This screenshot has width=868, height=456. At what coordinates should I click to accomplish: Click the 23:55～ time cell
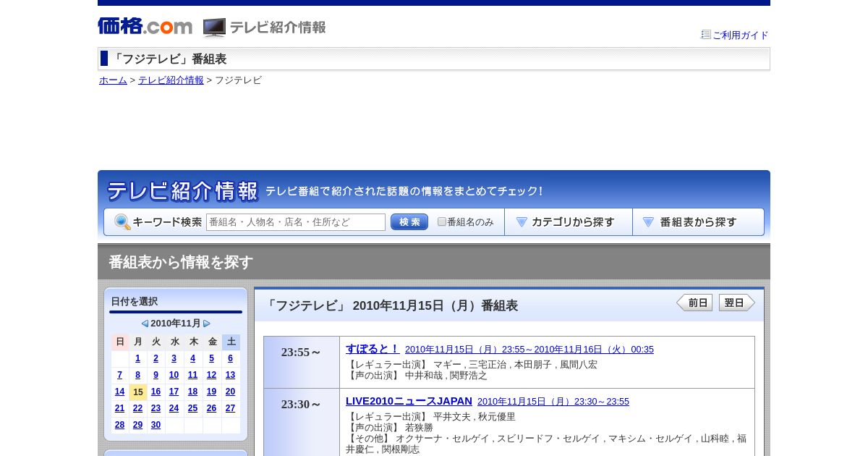(x=302, y=362)
